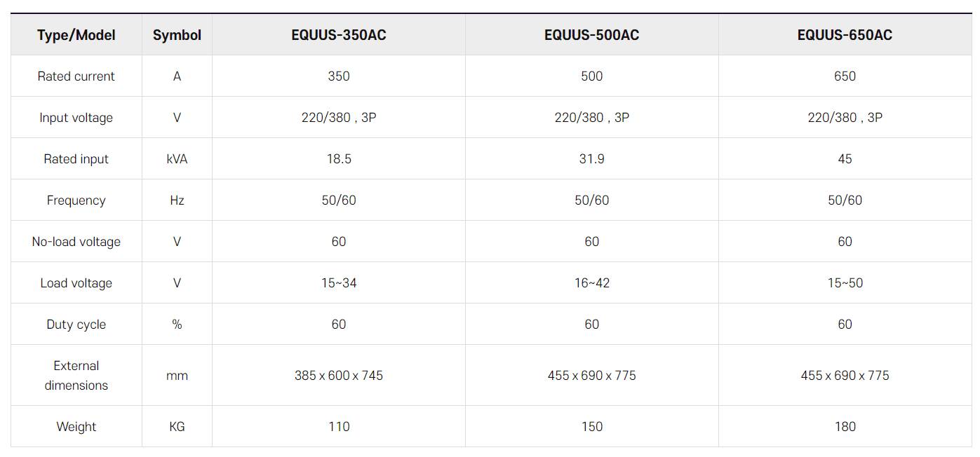Select the Symbol header cell
This screenshot has height=457, width=980.
(x=177, y=35)
